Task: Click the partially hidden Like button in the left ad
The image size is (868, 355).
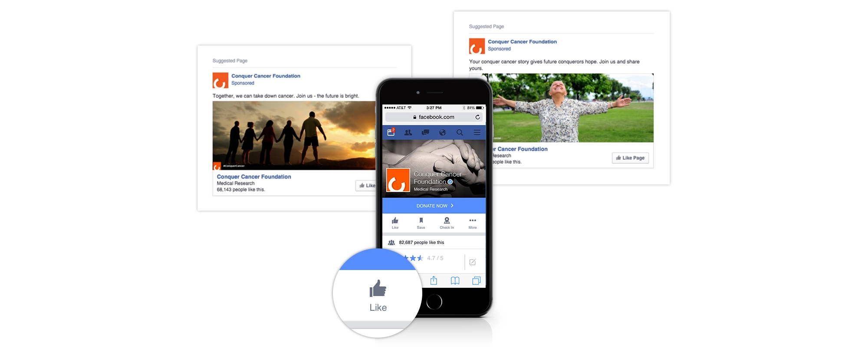Action: click(366, 186)
